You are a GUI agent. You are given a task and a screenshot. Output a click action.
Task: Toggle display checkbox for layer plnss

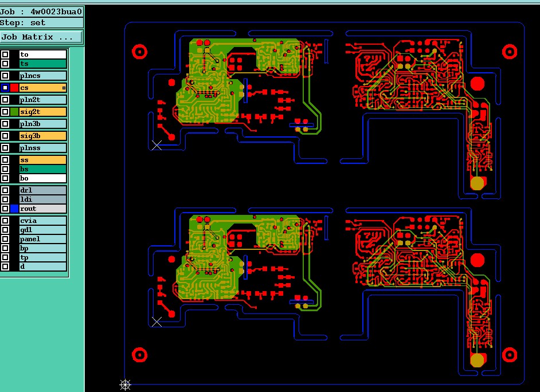click(x=5, y=148)
